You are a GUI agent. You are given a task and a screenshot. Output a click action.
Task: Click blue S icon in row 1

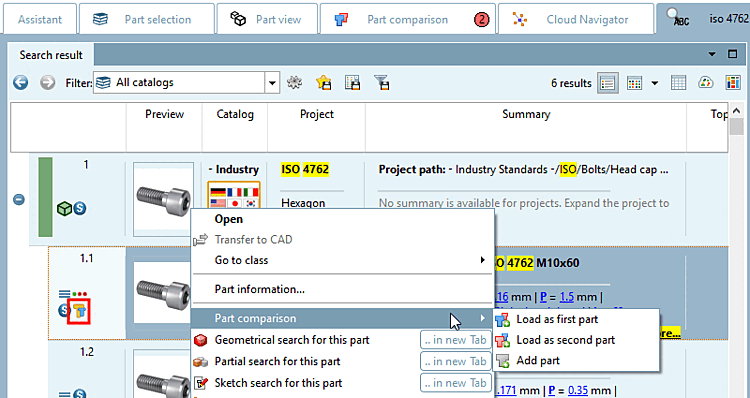point(80,208)
